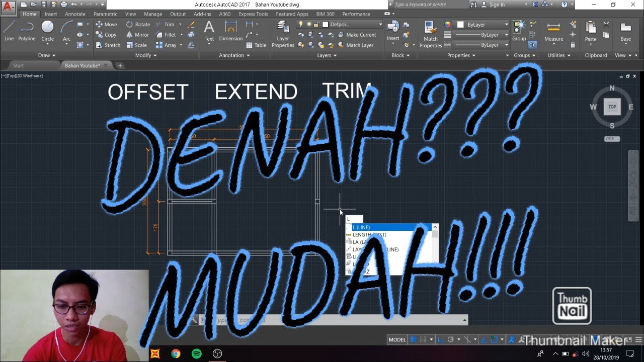
Task: Open the Insert ribbon tab
Action: pyautogui.click(x=51, y=14)
